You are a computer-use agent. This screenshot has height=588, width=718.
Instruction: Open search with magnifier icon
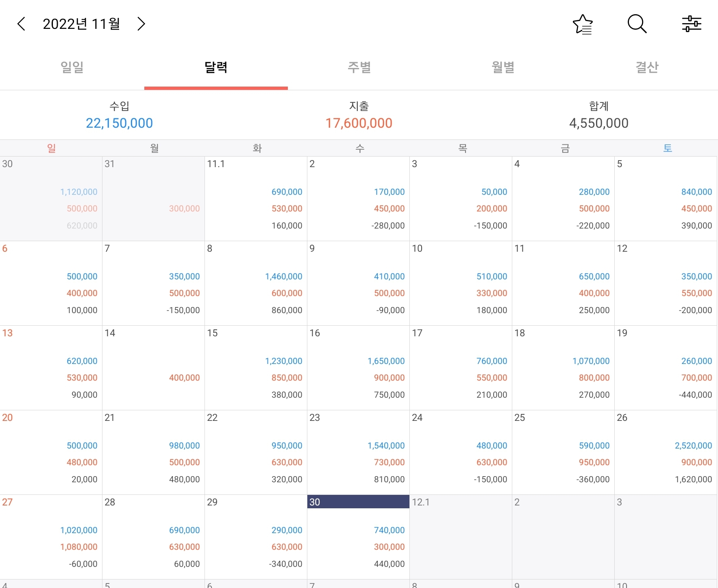637,24
